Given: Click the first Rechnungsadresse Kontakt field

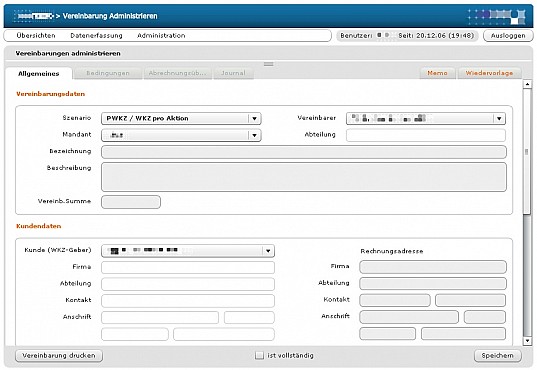Looking at the screenshot, I should (395, 300).
